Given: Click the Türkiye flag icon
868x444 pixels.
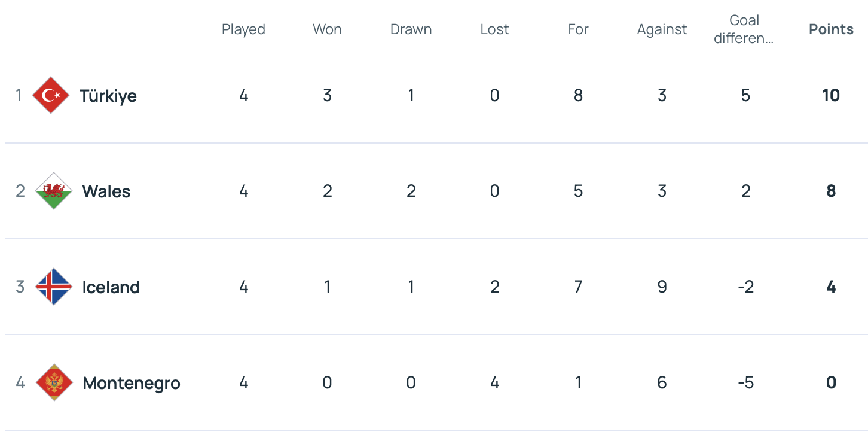Looking at the screenshot, I should [x=51, y=95].
